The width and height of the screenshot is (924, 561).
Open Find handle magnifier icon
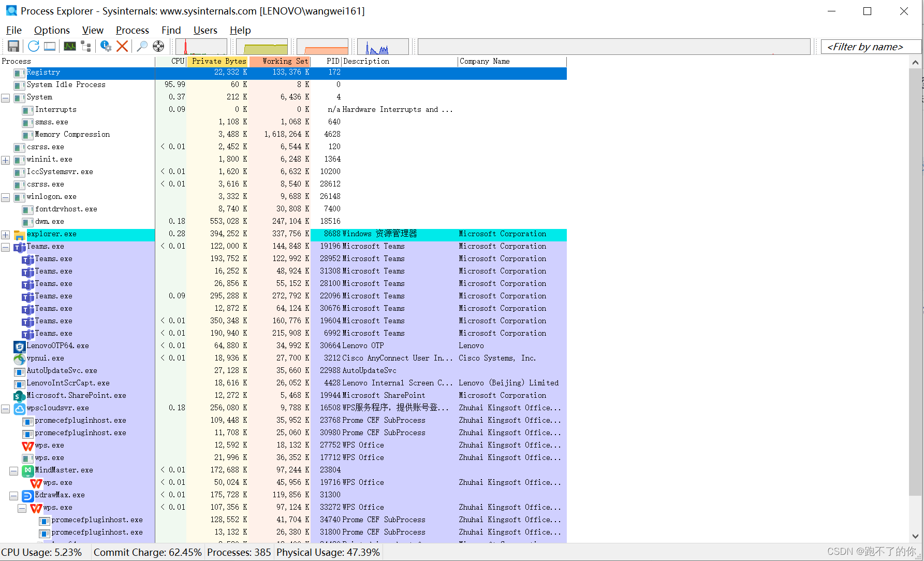(142, 46)
